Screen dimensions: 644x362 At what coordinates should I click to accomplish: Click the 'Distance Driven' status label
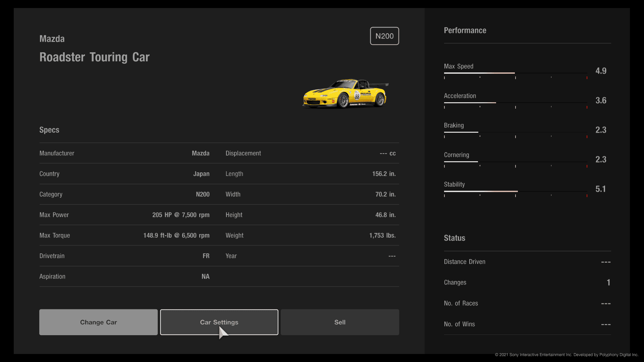465,262
